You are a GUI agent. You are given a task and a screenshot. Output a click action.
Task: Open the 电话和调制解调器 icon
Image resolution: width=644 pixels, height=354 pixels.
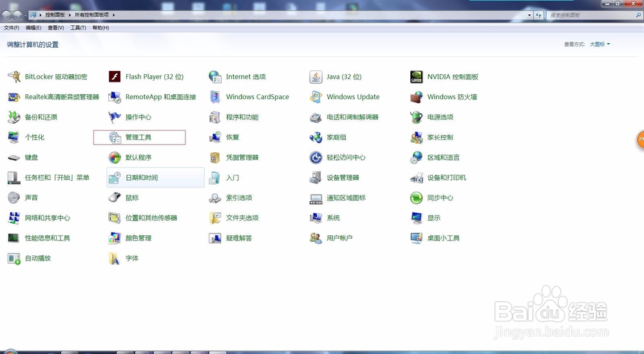coord(316,117)
